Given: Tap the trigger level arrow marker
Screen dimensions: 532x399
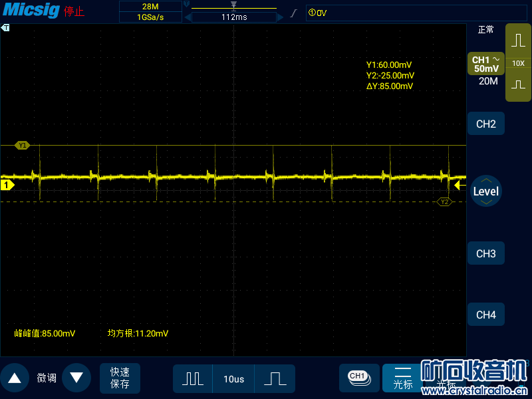Looking at the screenshot, I should coord(460,186).
